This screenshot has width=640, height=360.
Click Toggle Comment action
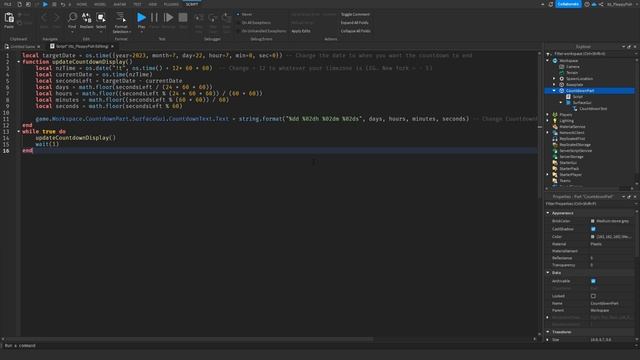click(355, 14)
